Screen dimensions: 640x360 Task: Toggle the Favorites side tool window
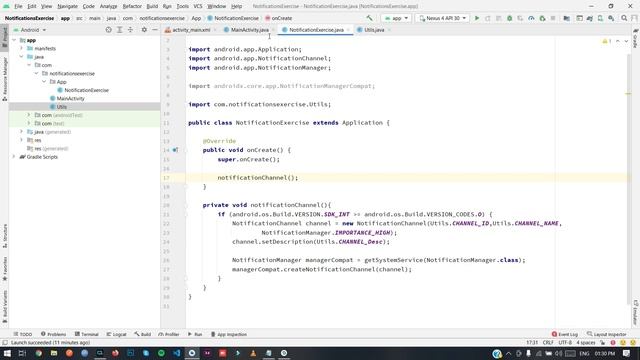pyautogui.click(x=4, y=269)
